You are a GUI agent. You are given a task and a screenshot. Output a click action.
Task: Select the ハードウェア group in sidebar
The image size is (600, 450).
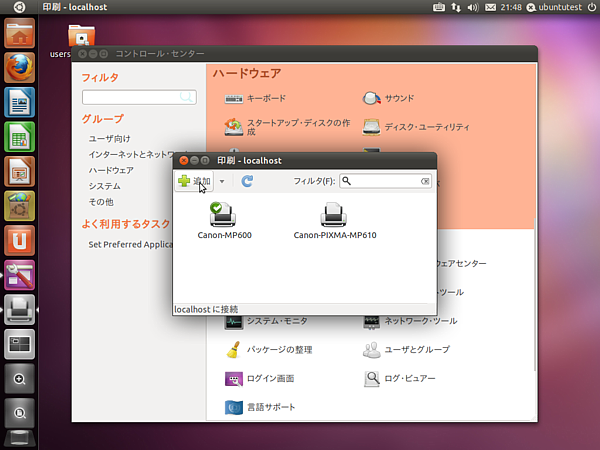click(111, 170)
